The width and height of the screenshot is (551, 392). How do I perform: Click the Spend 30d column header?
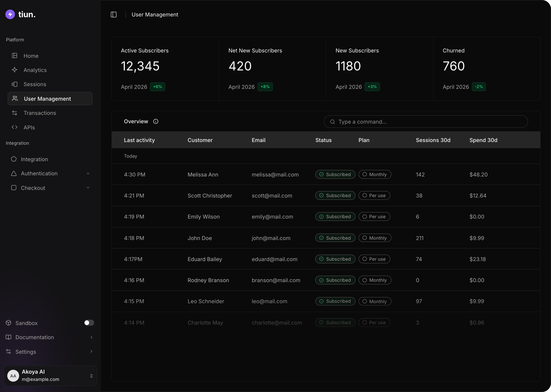[483, 140]
